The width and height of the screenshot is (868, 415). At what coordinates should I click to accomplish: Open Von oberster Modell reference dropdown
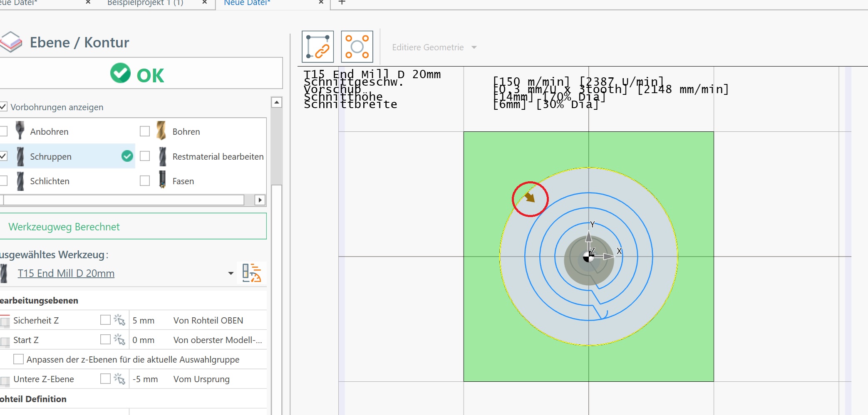click(x=218, y=340)
